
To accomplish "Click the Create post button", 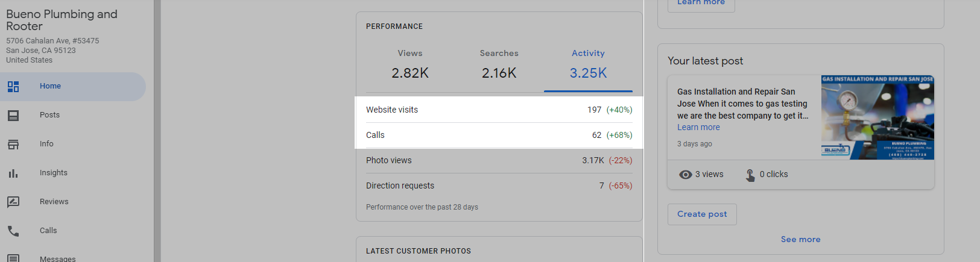I will click(702, 214).
